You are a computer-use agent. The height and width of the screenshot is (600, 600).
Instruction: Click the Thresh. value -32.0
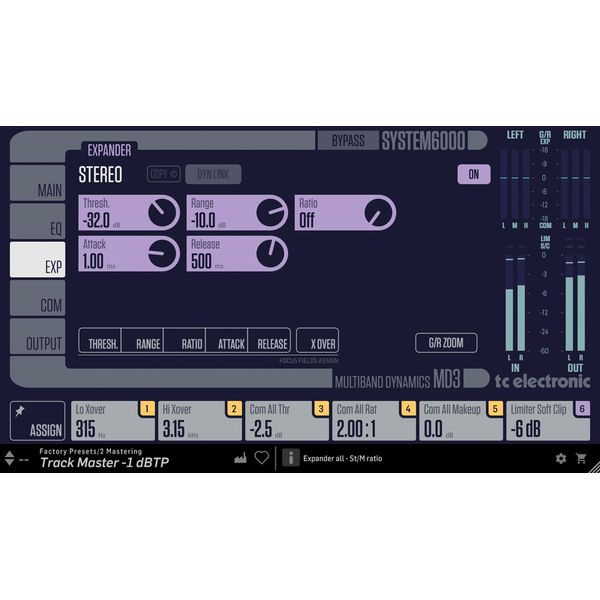(x=96, y=220)
